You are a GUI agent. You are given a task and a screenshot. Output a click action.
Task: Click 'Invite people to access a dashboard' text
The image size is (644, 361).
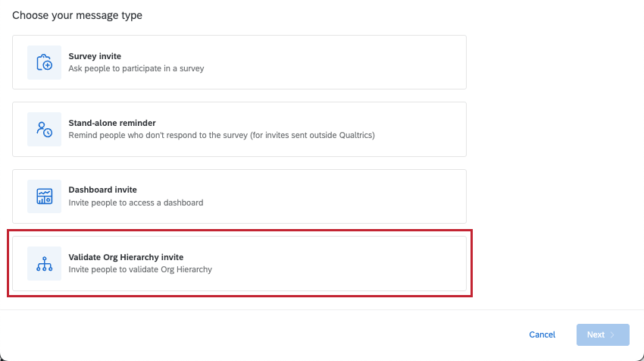tap(136, 202)
